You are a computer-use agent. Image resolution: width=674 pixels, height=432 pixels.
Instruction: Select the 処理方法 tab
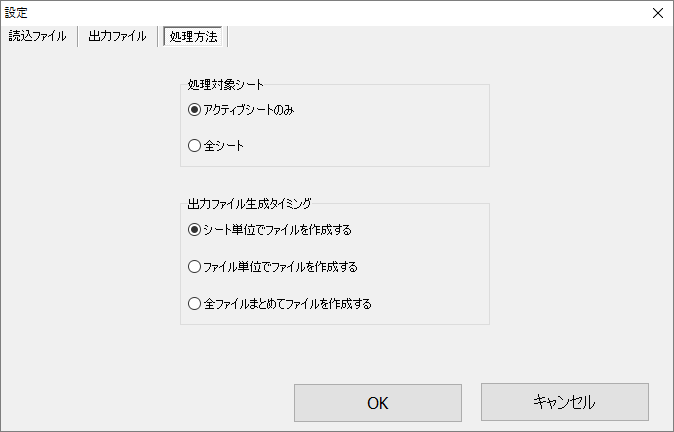tap(193, 37)
